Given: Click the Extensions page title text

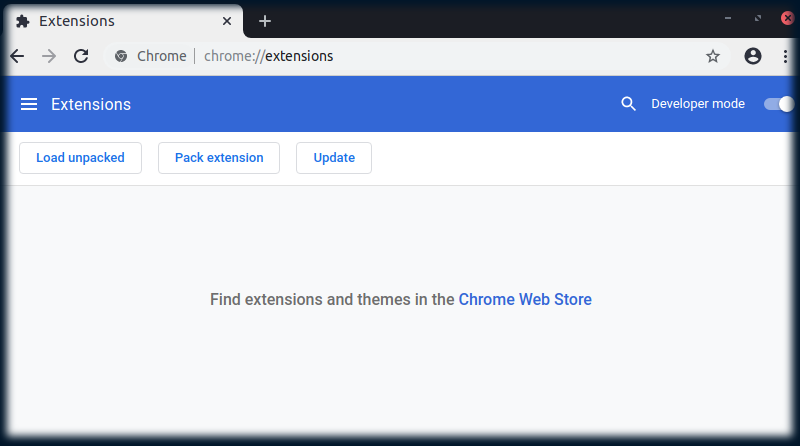Looking at the screenshot, I should coord(91,104).
